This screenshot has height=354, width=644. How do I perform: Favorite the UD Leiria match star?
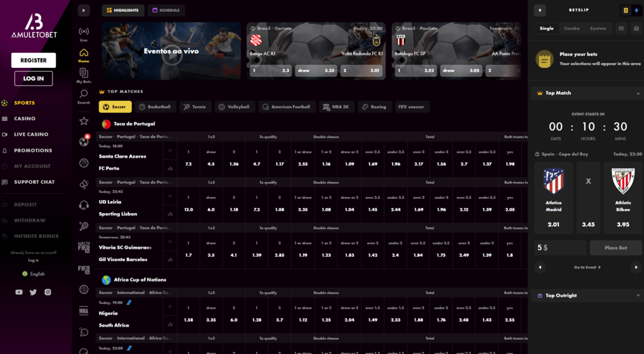pos(170,196)
